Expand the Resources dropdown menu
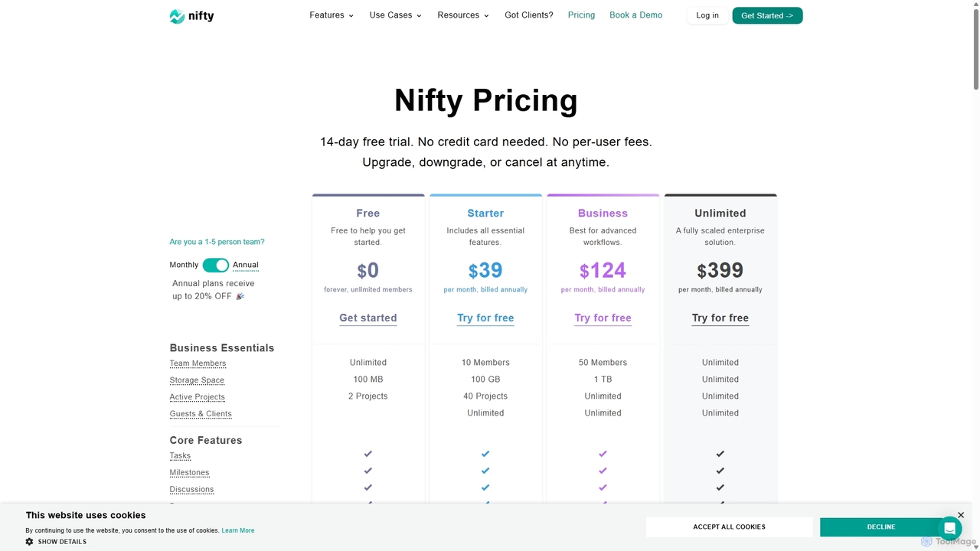The image size is (980, 551). [x=463, y=15]
